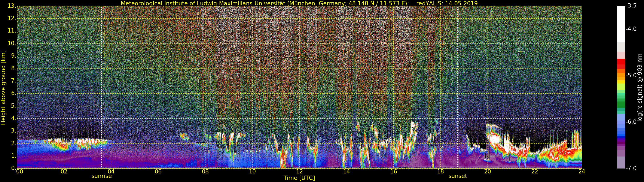This screenshot has height=182, width=644.
Task: Click the '08' time tick label
Action: pyautogui.click(x=205, y=171)
